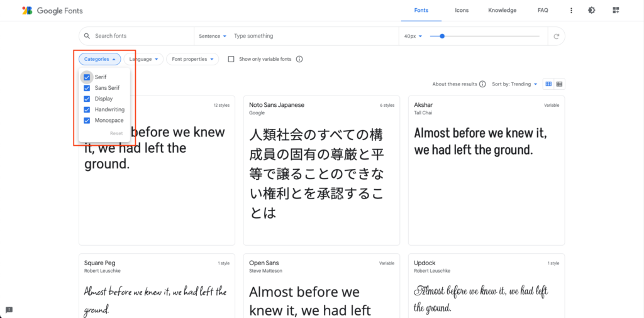Open the selected families grid icon

coord(615,10)
